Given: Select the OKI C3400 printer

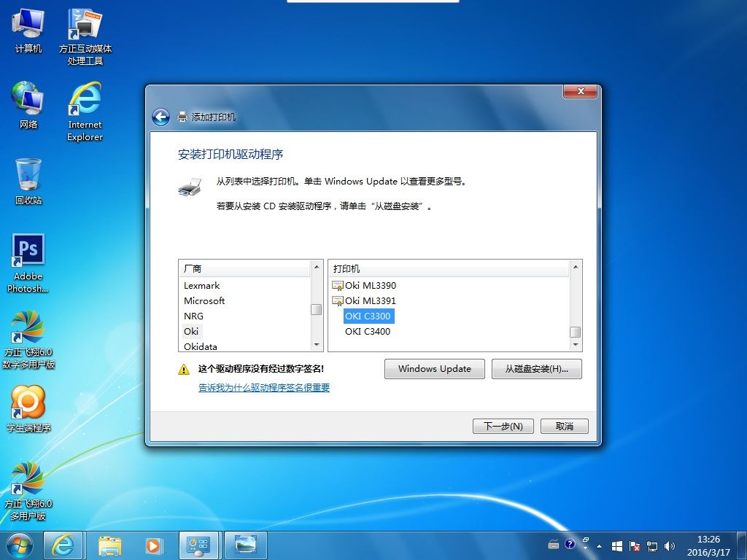Looking at the screenshot, I should [368, 331].
